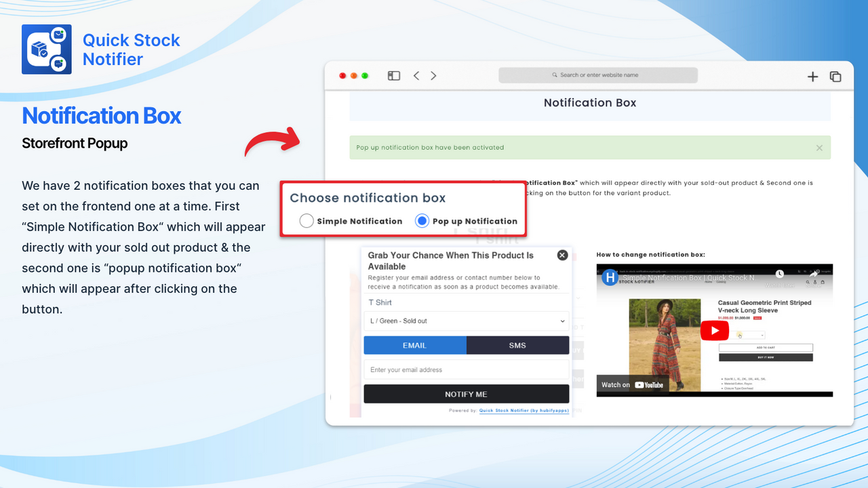Screen dimensions: 868x488
Task: Close the Grab Your Chance popup
Action: click(562, 255)
